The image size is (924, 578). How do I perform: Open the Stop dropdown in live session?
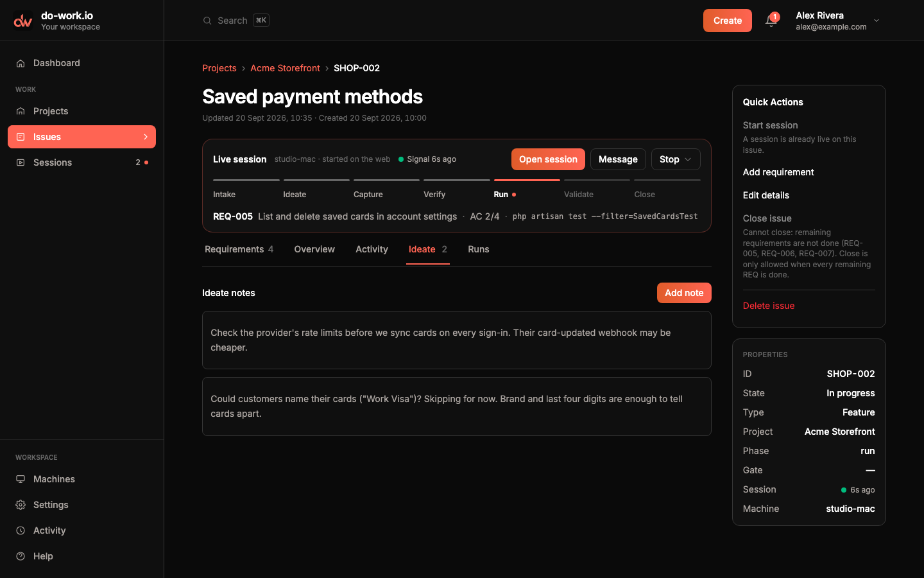click(676, 159)
